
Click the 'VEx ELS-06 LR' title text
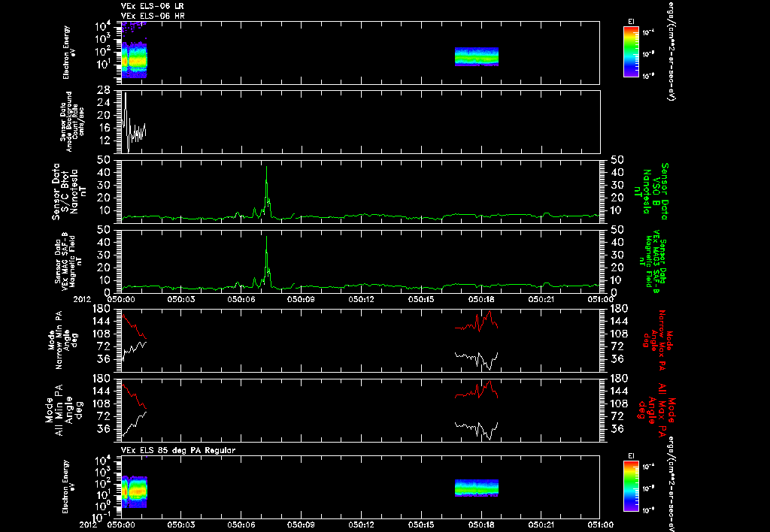click(152, 6)
